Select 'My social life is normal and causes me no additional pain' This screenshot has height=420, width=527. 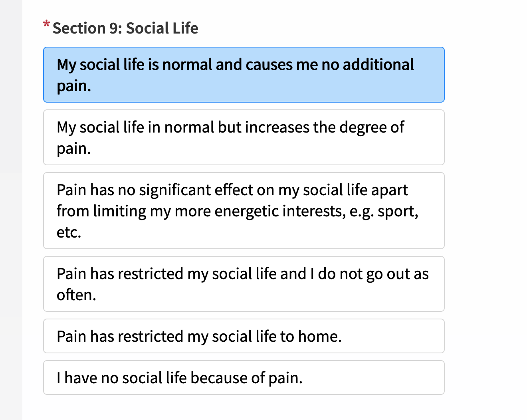(x=244, y=75)
